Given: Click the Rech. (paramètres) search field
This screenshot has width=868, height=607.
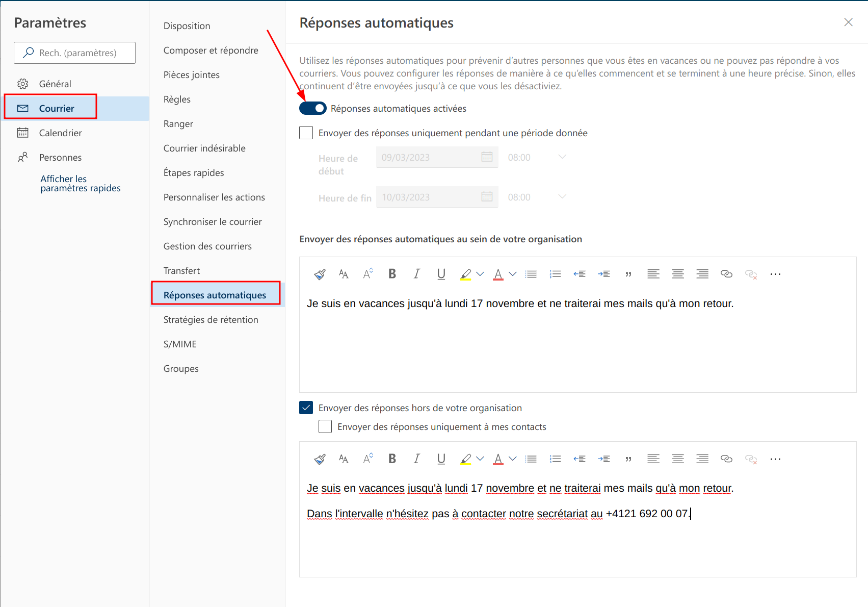Looking at the screenshot, I should 75,53.
